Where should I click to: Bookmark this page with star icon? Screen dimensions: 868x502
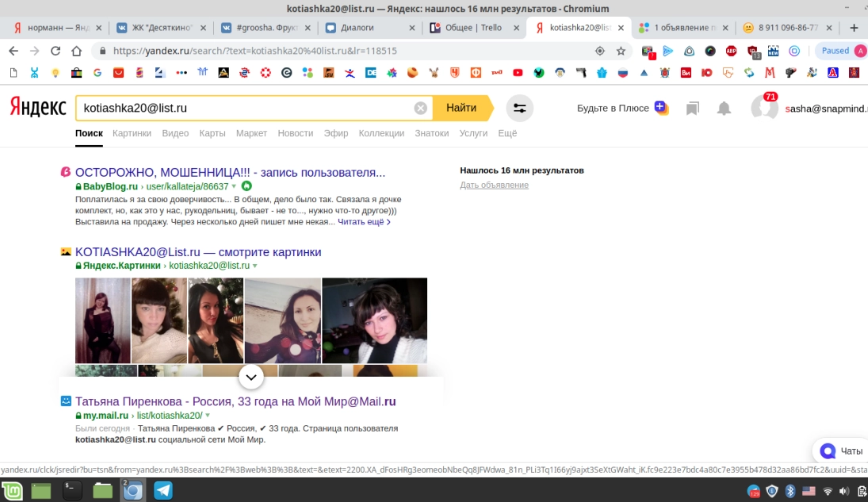click(621, 51)
